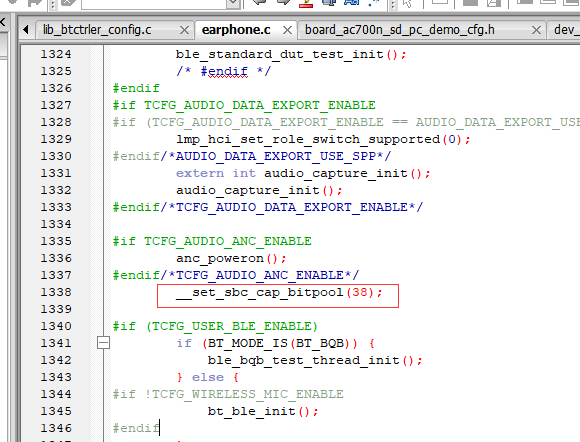Click line number 1346 in the margin
Viewport: 580px width, 442px height.
(56, 428)
